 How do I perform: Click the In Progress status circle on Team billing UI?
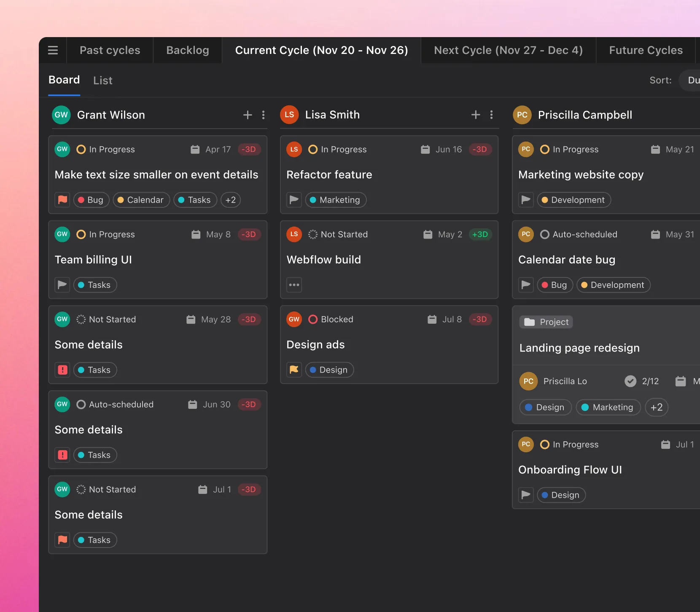coord(81,234)
